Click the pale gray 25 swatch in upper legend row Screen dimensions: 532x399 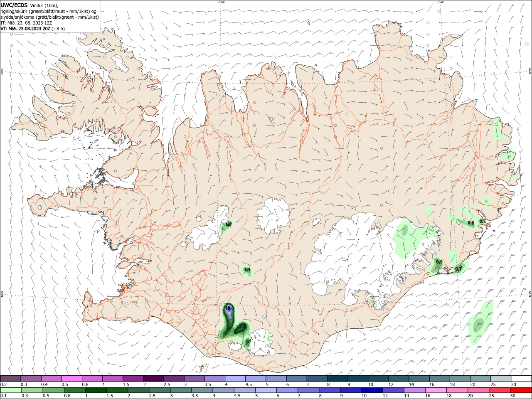[501, 378]
